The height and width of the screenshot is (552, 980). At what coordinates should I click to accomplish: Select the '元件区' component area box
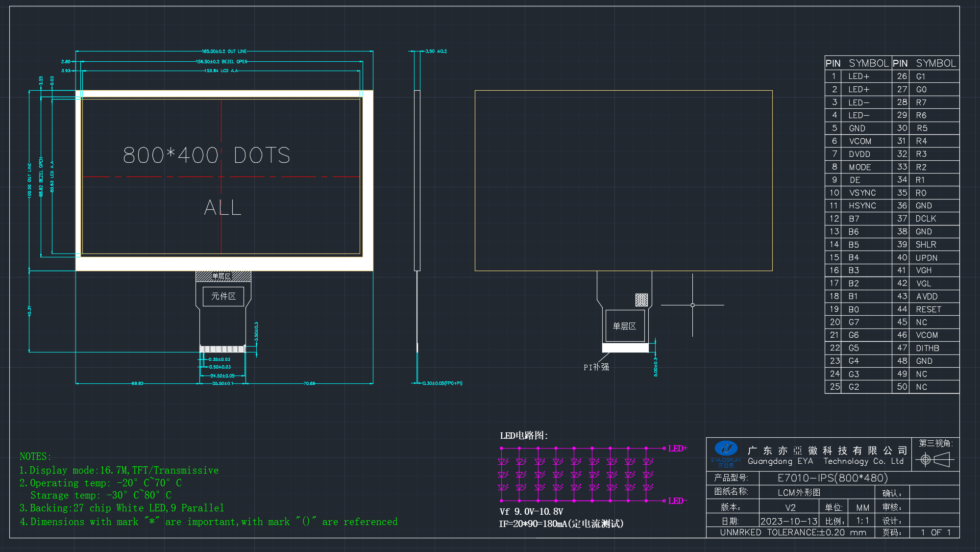223,296
